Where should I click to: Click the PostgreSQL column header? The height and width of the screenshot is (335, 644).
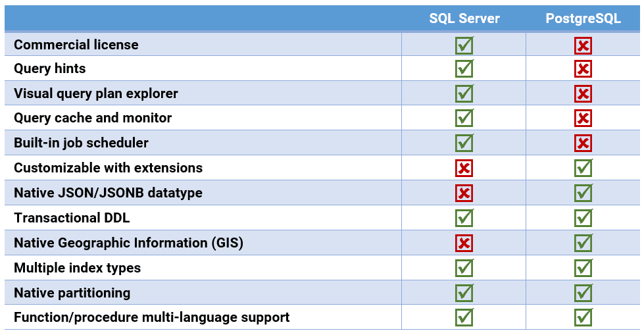click(583, 18)
